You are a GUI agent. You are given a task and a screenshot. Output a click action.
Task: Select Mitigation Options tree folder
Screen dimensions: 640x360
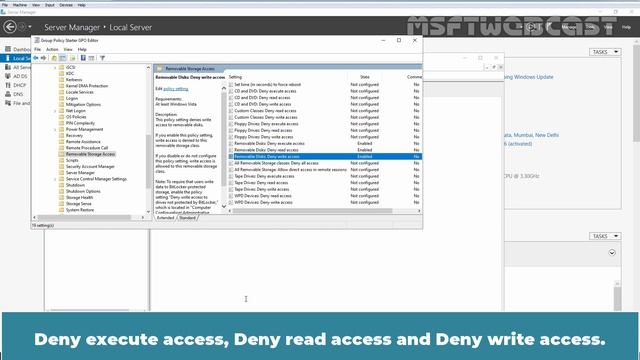(x=83, y=104)
